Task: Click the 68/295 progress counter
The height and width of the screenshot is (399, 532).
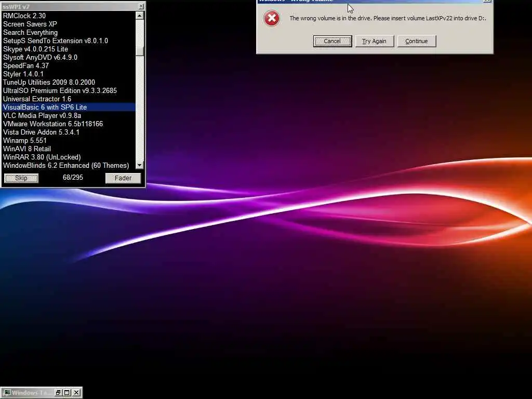Action: (x=73, y=178)
